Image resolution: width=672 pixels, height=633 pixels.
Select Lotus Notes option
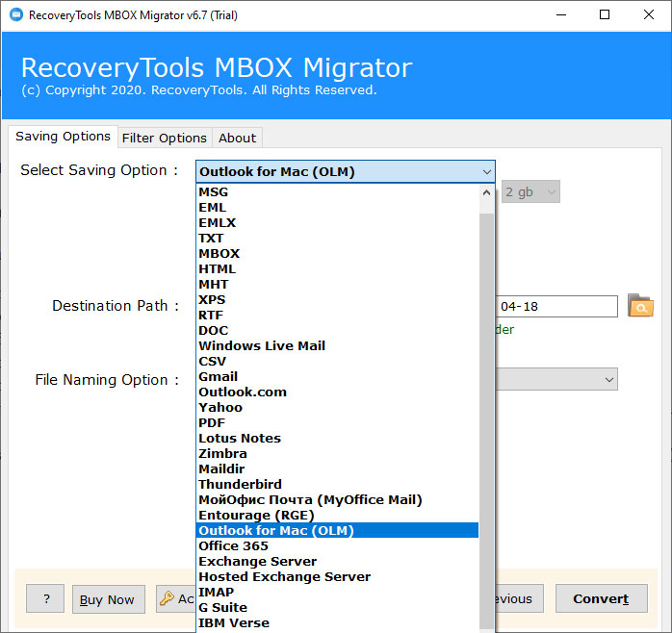[337, 439]
